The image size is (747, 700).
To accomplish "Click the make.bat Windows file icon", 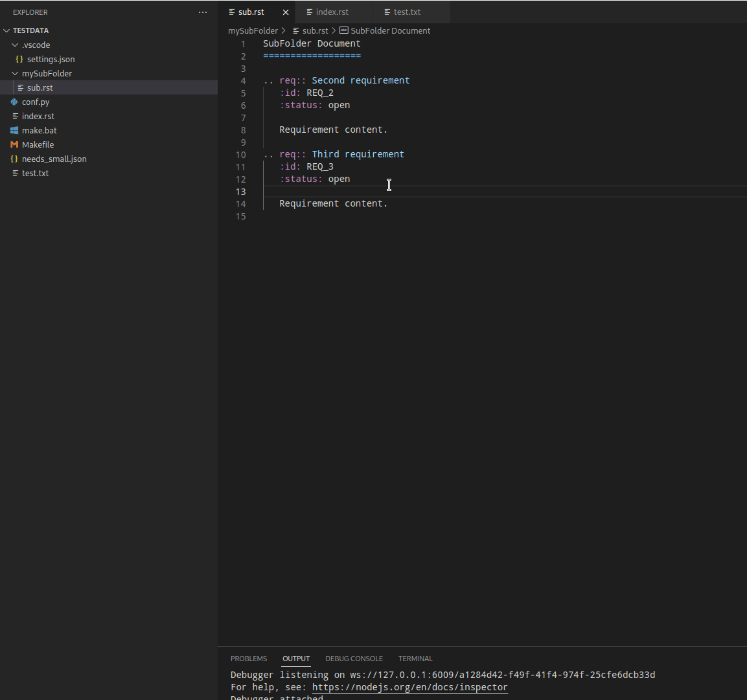I will pyautogui.click(x=14, y=130).
